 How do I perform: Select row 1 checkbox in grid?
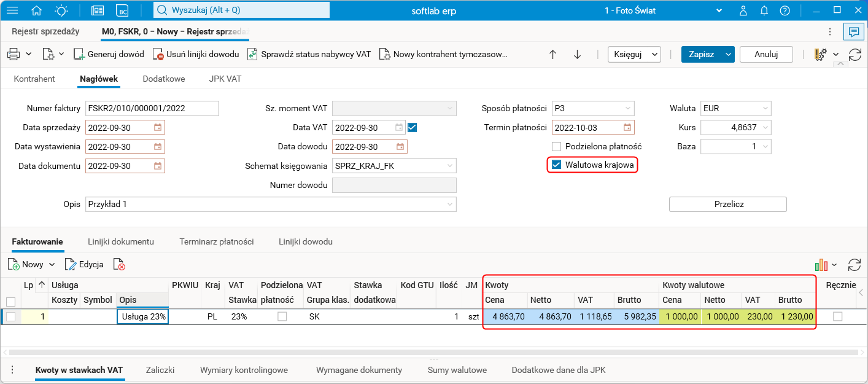10,316
